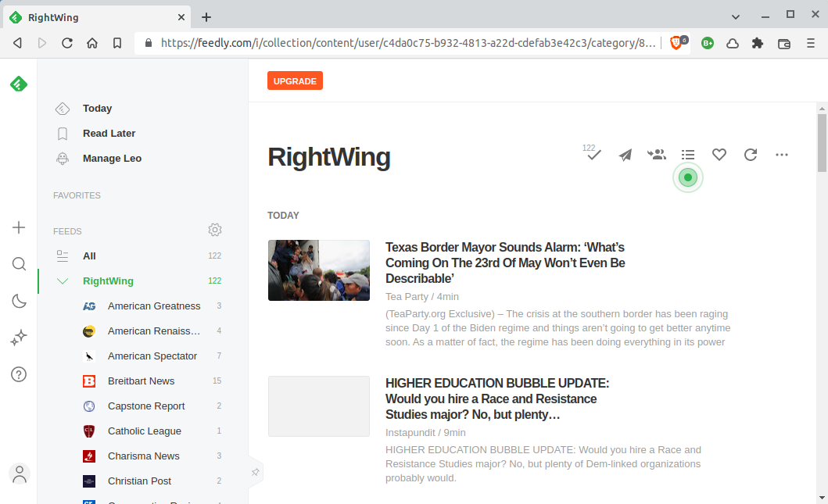Pin the sidebar with the pin icon

[255, 472]
